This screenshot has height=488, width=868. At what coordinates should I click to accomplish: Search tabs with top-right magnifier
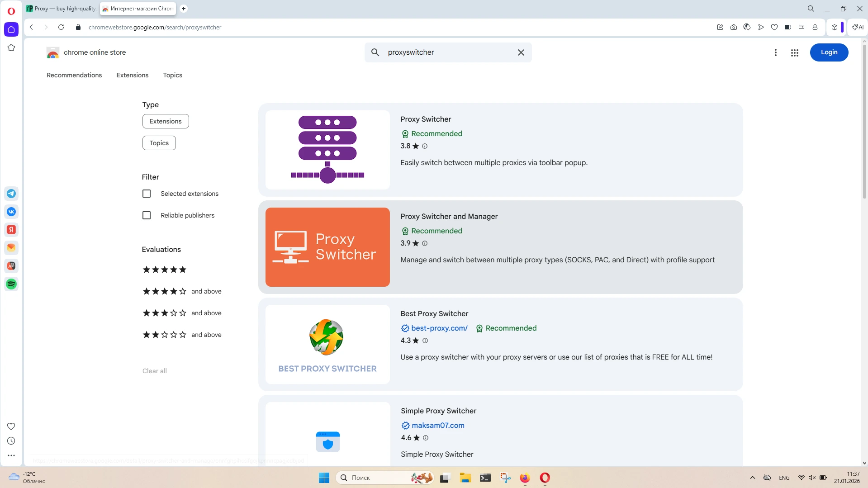811,9
